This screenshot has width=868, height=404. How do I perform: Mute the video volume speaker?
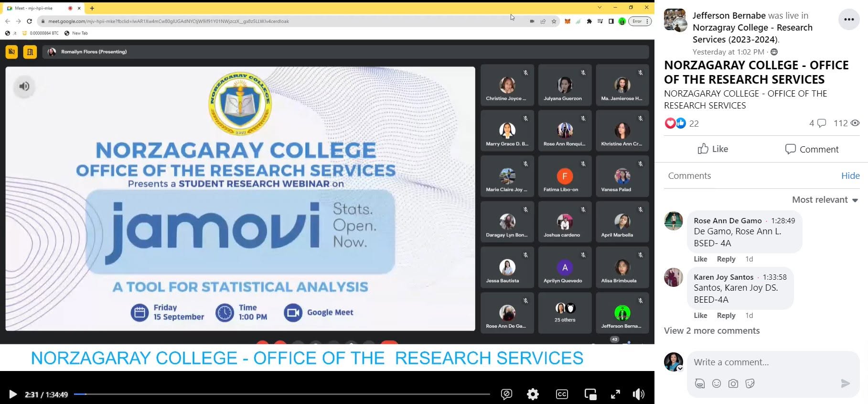638,394
